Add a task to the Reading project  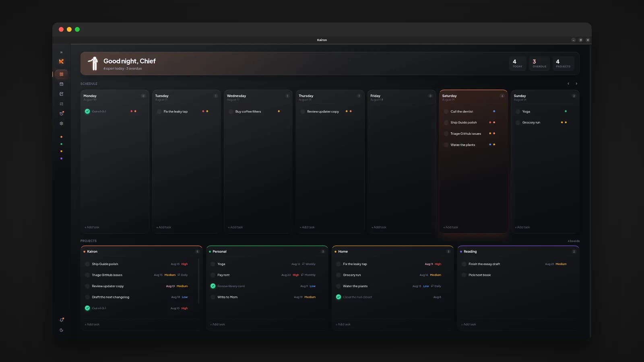pos(469,324)
